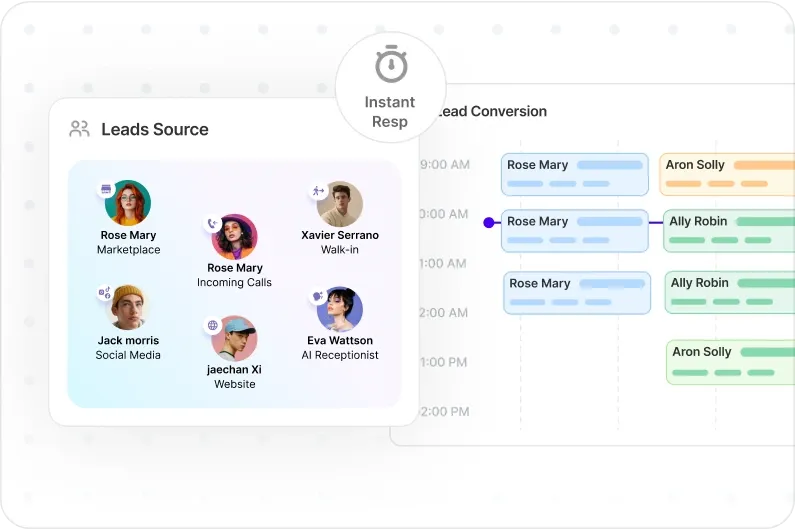The image size is (795, 529).
Task: Select the Social Media badge on Jack morris
Action: tap(104, 294)
